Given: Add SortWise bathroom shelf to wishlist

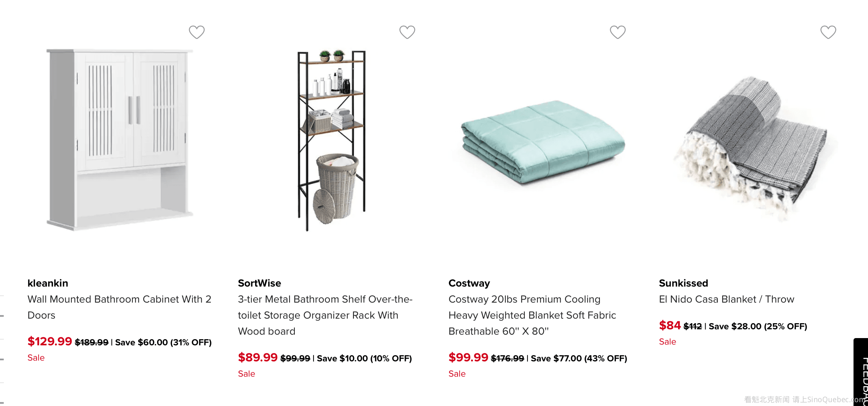Looking at the screenshot, I should tap(407, 32).
